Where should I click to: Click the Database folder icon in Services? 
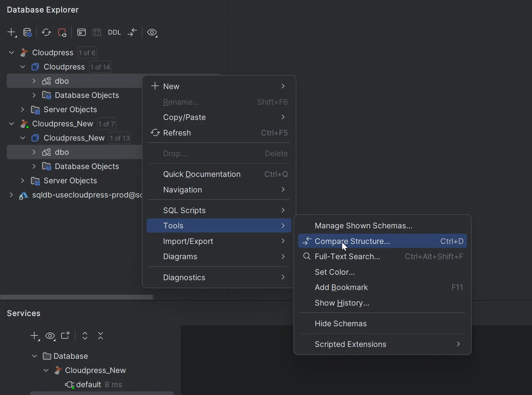pyautogui.click(x=47, y=356)
